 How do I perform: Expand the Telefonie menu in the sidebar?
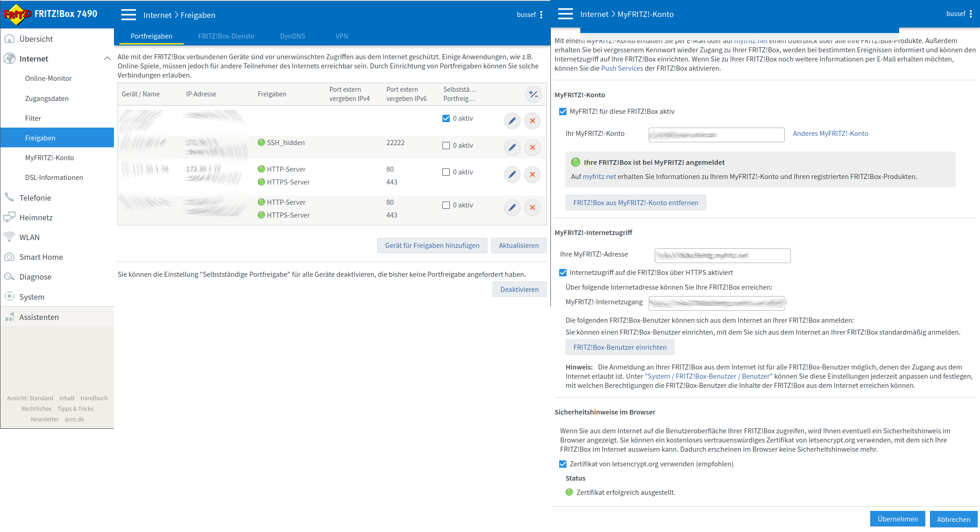point(35,198)
